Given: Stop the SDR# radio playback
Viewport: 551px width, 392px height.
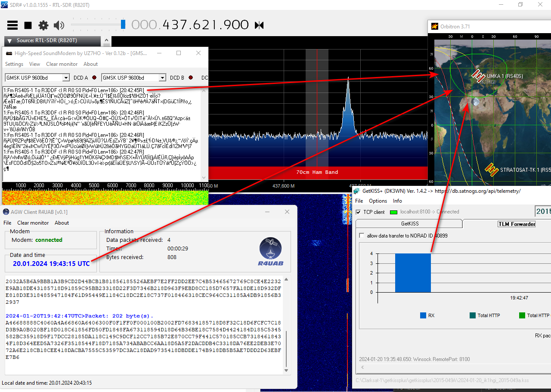Looking at the screenshot, I should (28, 25).
